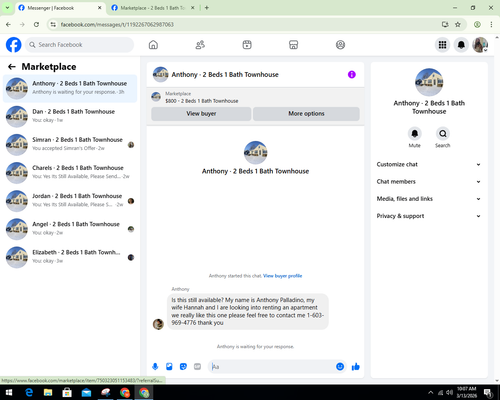Switch to the Messenger | Facebook tab
This screenshot has width=500, height=400.
click(60, 8)
